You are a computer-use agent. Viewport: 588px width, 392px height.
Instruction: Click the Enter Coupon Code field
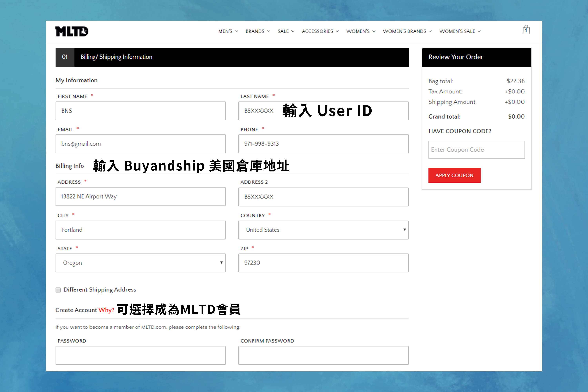click(x=476, y=150)
